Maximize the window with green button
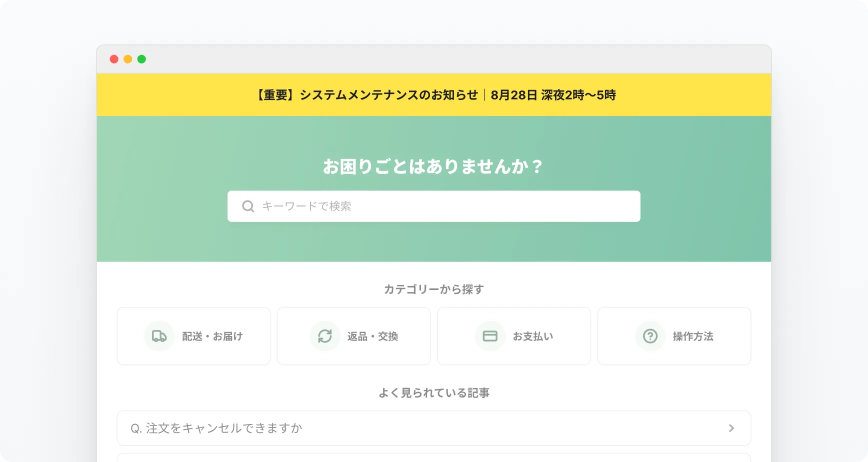This screenshot has width=868, height=462. click(141, 59)
